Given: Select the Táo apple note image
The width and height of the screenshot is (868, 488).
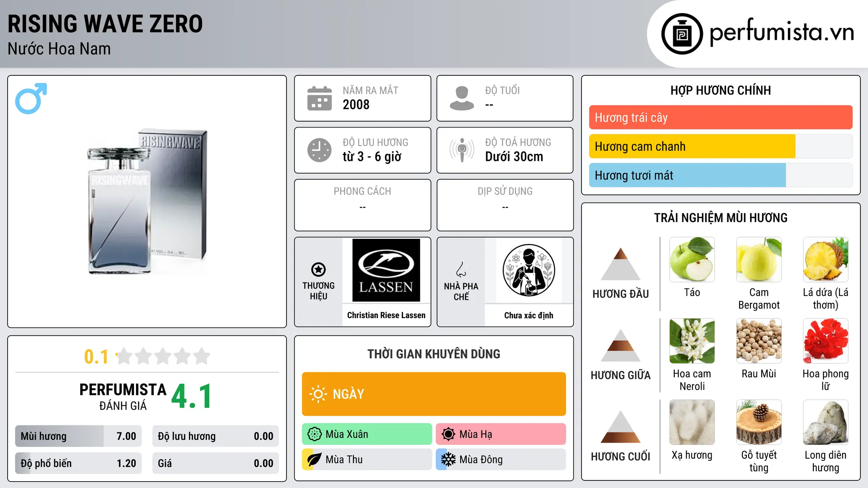Looking at the screenshot, I should [692, 260].
